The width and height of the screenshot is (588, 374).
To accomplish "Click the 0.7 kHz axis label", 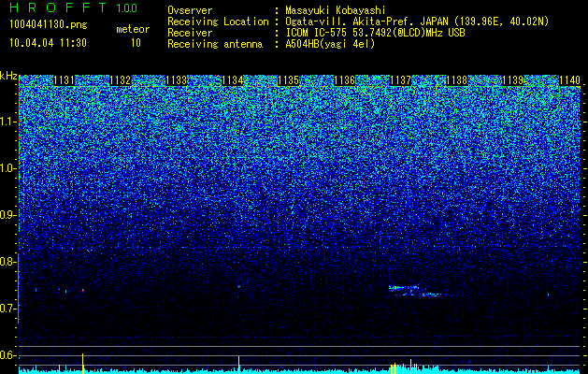I will [x=7, y=309].
